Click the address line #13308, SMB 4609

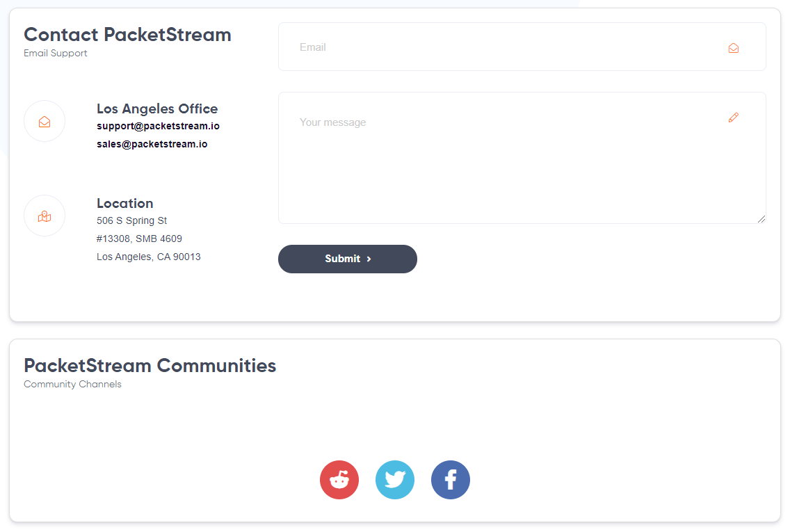click(x=140, y=239)
